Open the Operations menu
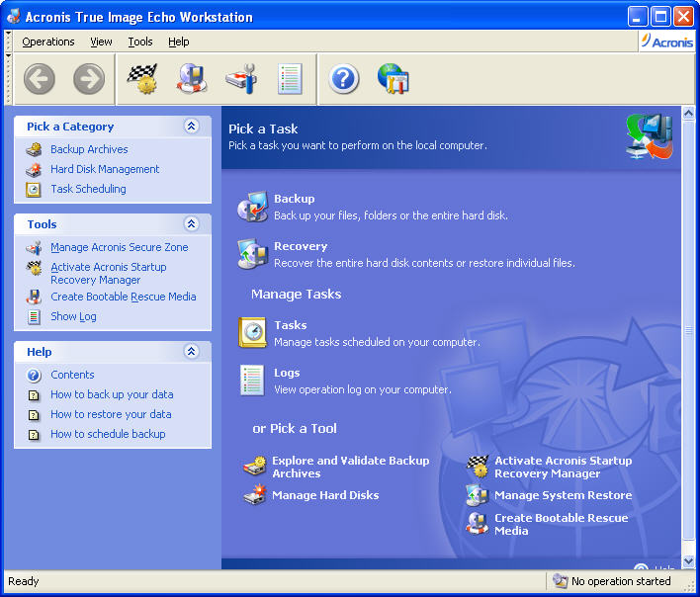 [48, 42]
